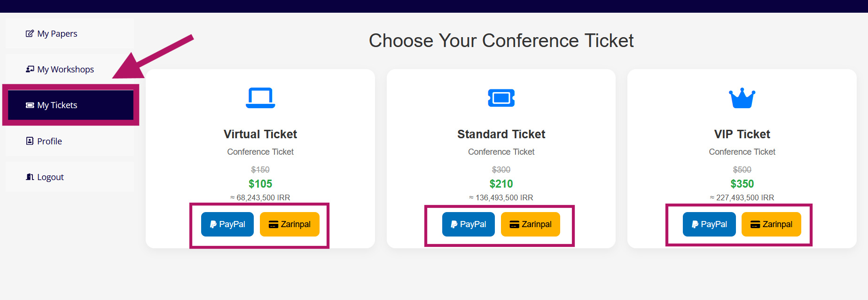Pay for Virtual Ticket with Zarinpal
The width and height of the screenshot is (868, 300).
point(289,224)
